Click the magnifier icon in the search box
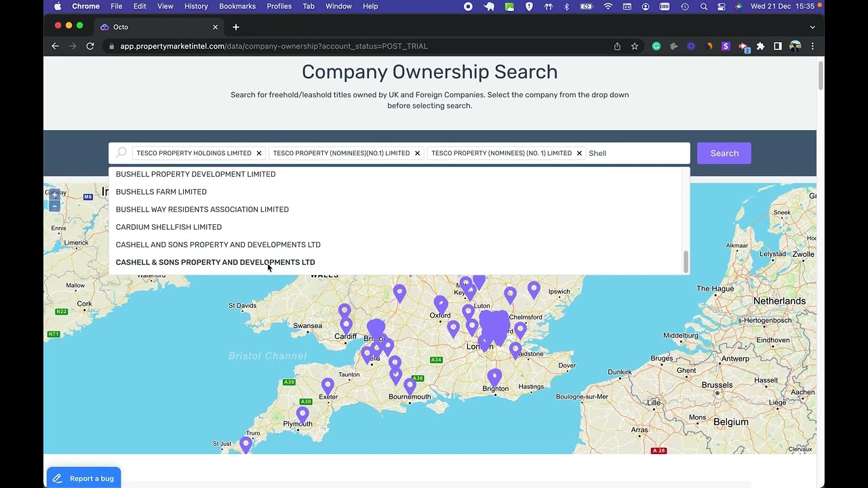The width and height of the screenshot is (868, 488). click(x=121, y=153)
